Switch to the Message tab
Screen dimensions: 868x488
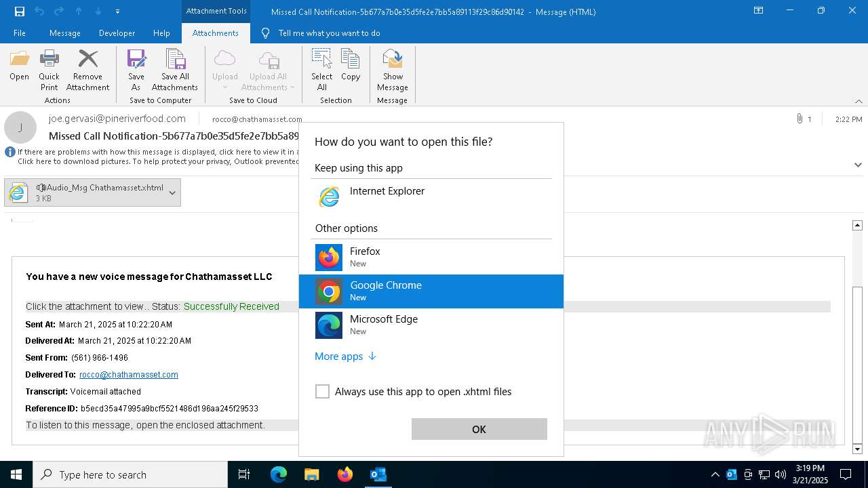65,33
